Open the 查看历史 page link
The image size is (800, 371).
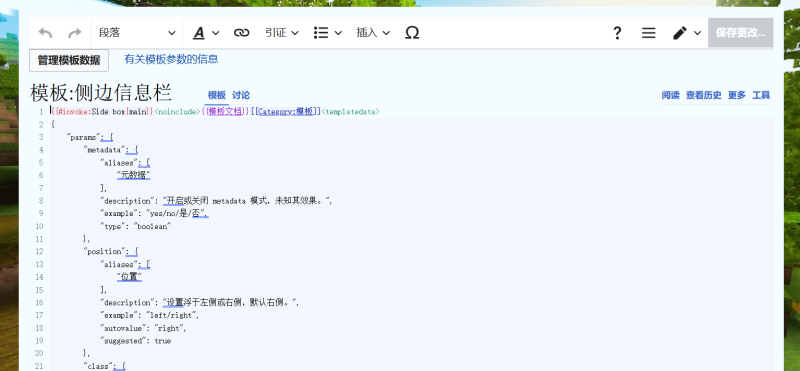click(x=704, y=95)
